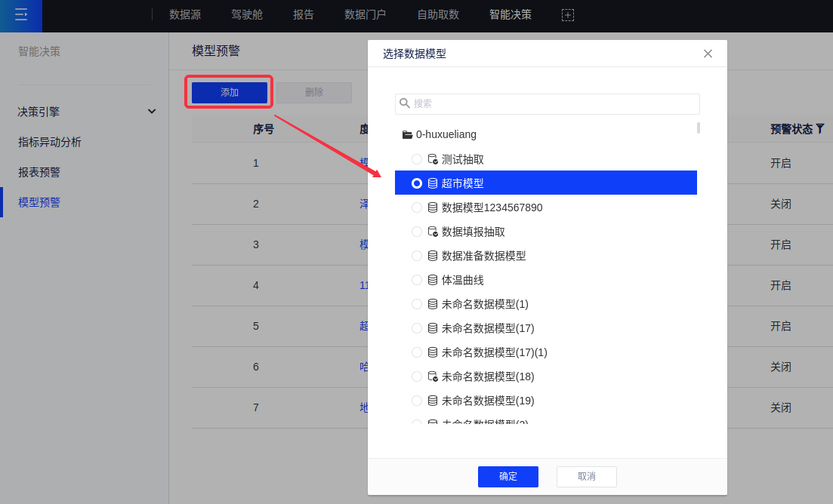Click the 0-huxueliang folder icon
Viewport: 833px width, 504px height.
pos(407,135)
